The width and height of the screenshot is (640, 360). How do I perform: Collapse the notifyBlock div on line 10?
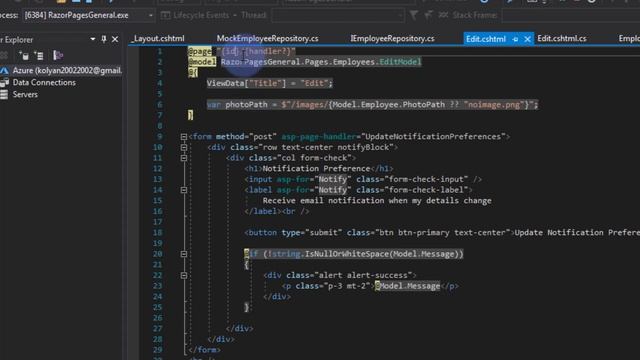(184, 147)
